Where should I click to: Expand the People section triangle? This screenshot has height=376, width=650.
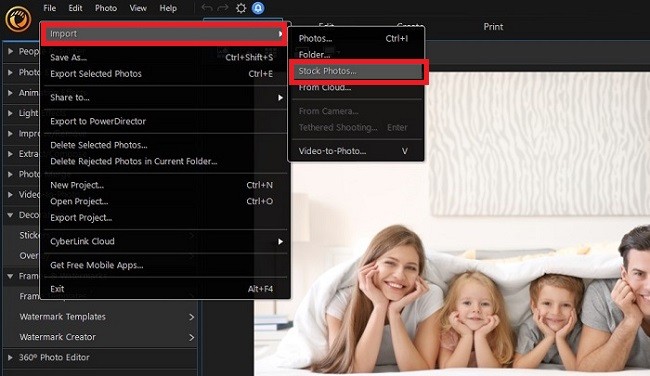point(10,51)
